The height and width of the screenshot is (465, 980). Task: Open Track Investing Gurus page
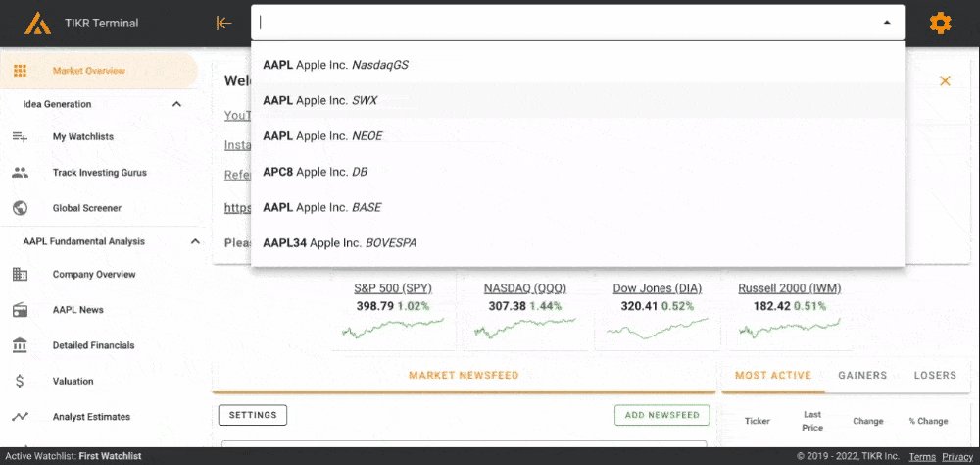coord(99,172)
